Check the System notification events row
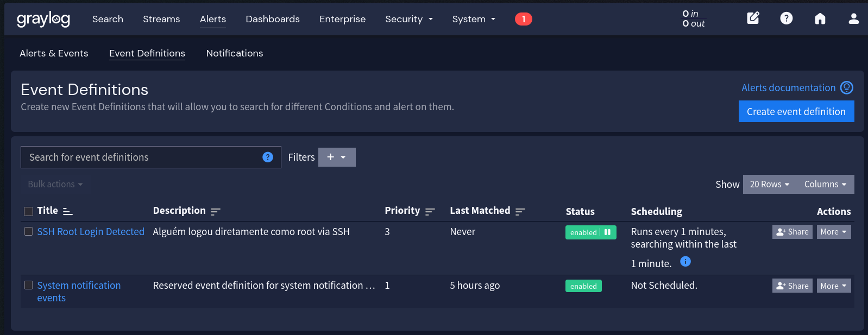The height and width of the screenshot is (335, 868). 29,285
